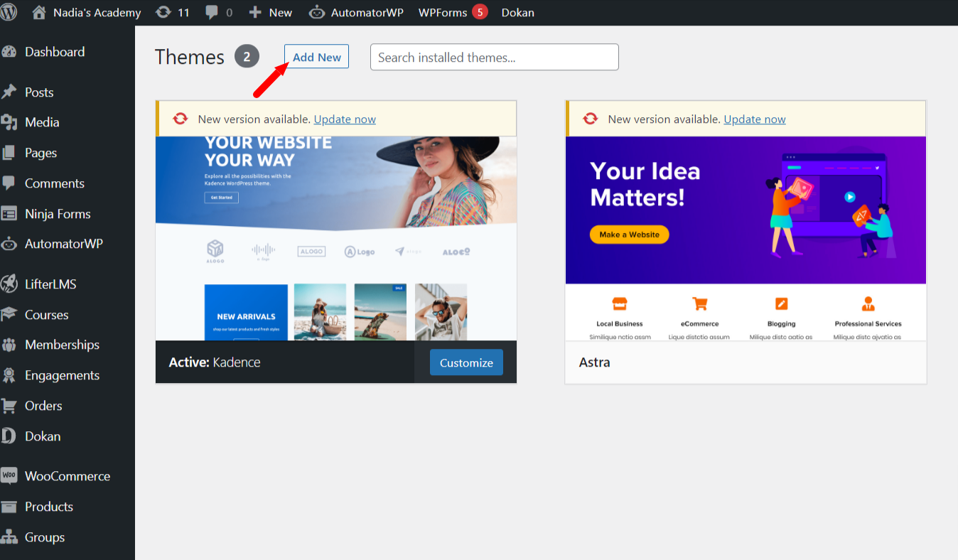958x560 pixels.
Task: Open the Kadence theme screenshot
Action: coord(336,239)
